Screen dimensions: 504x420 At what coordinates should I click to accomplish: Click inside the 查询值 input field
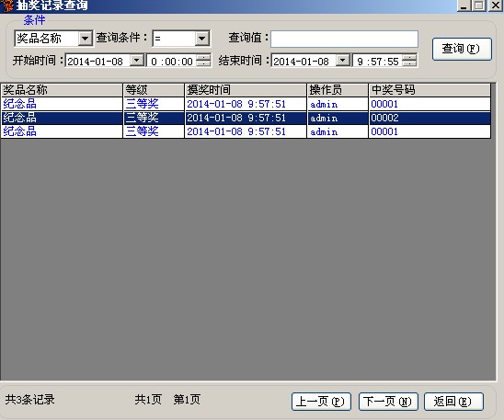[x=344, y=39]
